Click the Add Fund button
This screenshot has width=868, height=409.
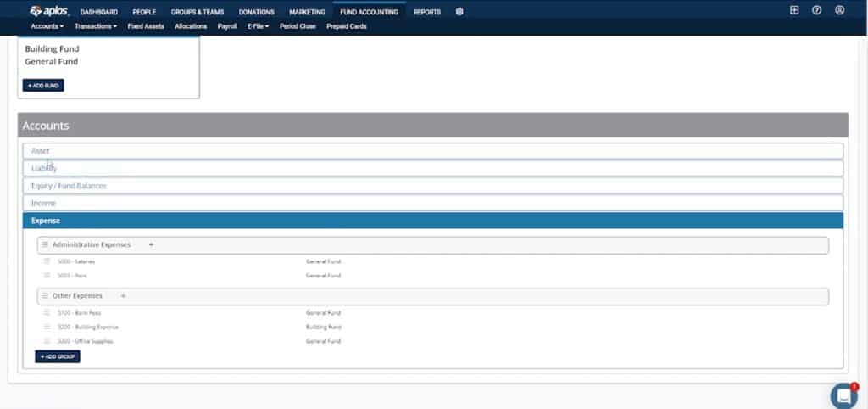[x=43, y=86]
